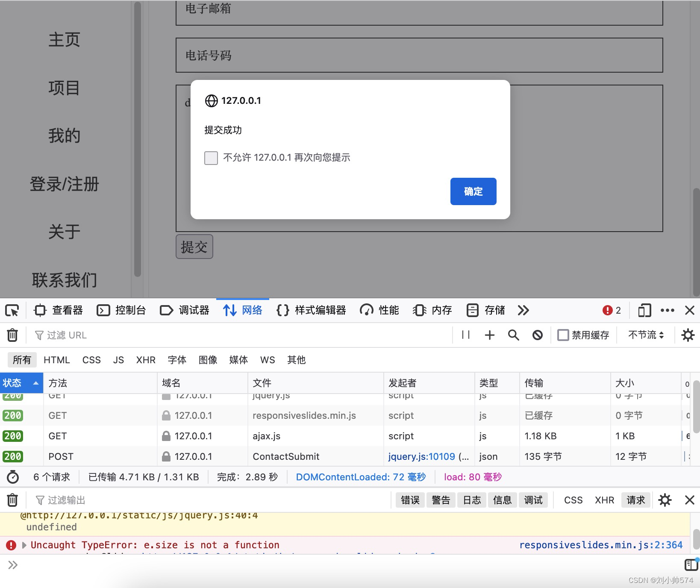The image size is (700, 588).
Task: Check 不允许 127.0.0.1 再次向您提示
Action: pos(211,158)
